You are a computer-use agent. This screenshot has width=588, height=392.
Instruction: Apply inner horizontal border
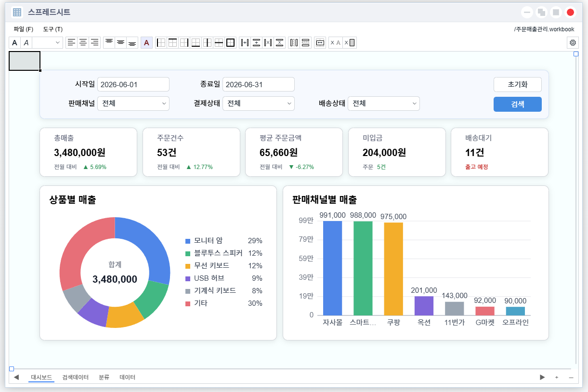pos(219,43)
